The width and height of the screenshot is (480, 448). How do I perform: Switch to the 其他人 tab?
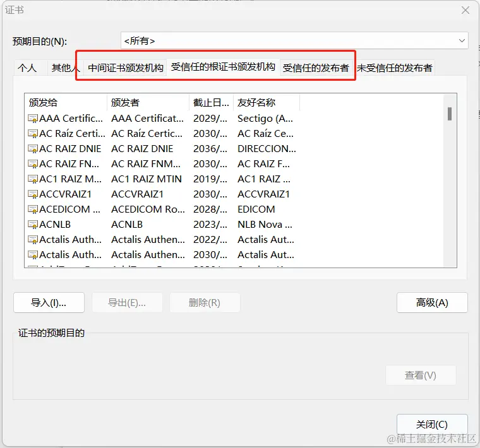tap(64, 68)
